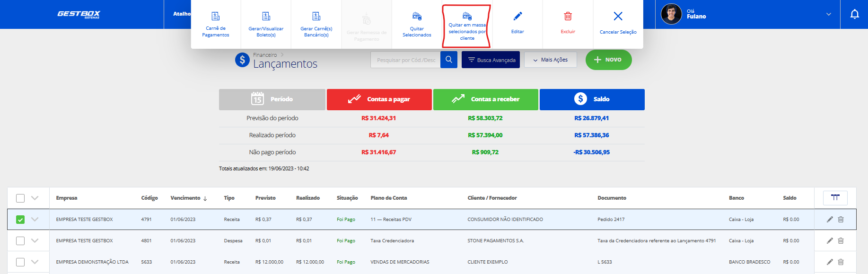Viewport: 868px width, 274px height.
Task: Toggle the select-all checkbox in table header
Action: [x=20, y=198]
